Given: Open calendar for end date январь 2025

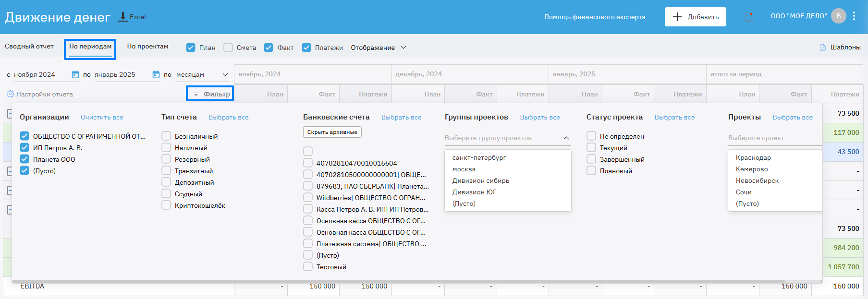Looking at the screenshot, I should 156,74.
